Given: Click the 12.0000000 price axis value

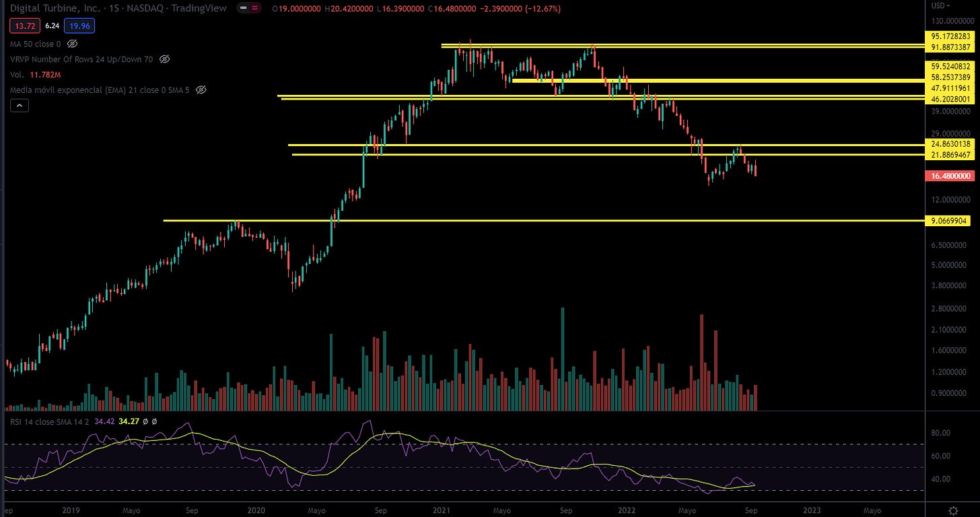Looking at the screenshot, I should click(951, 200).
